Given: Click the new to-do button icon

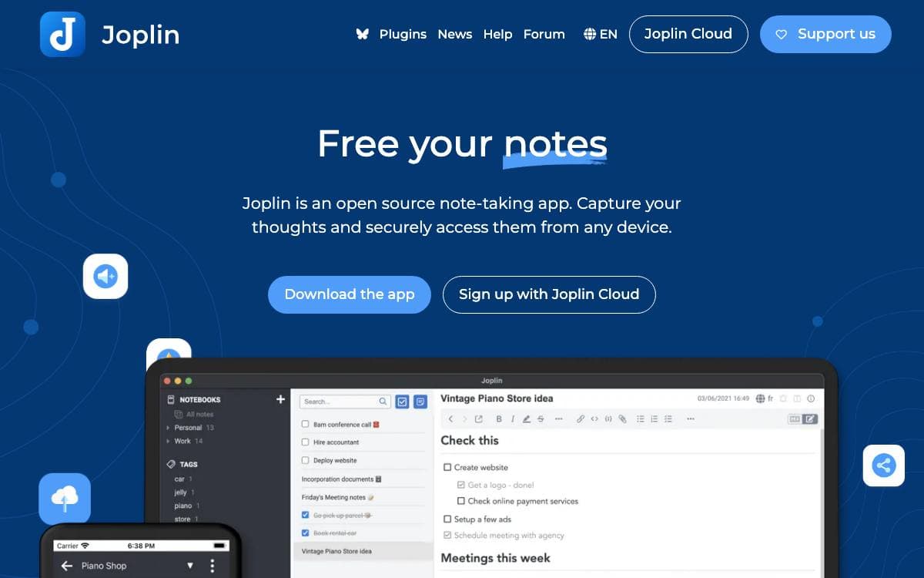Looking at the screenshot, I should (402, 402).
